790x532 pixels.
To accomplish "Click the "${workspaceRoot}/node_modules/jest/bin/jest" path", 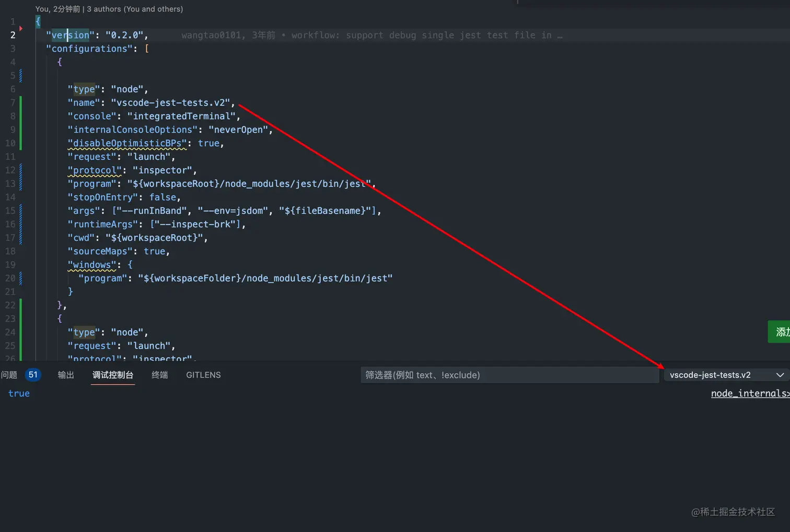I will point(249,183).
